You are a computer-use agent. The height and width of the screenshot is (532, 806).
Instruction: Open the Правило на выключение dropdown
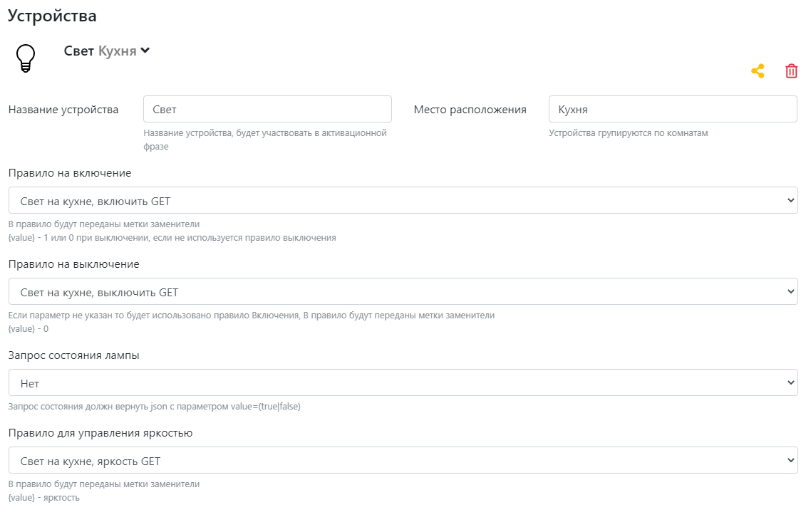pyautogui.click(x=403, y=292)
